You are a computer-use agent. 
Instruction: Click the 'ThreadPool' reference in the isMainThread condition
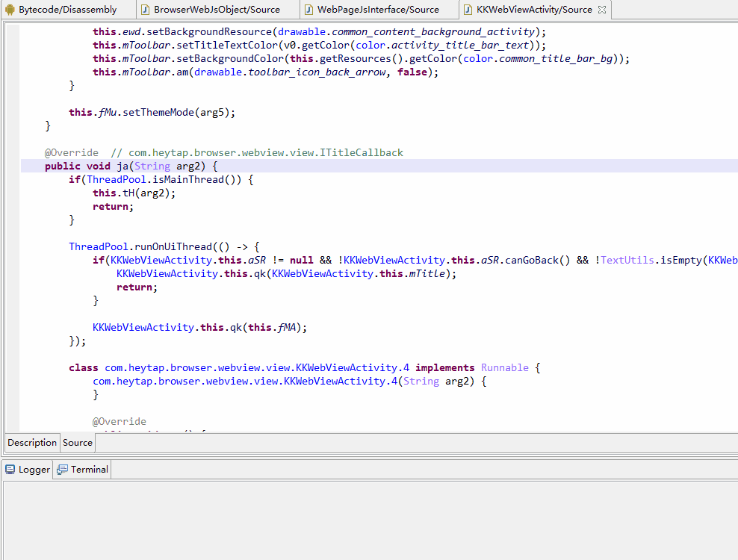[x=117, y=179]
